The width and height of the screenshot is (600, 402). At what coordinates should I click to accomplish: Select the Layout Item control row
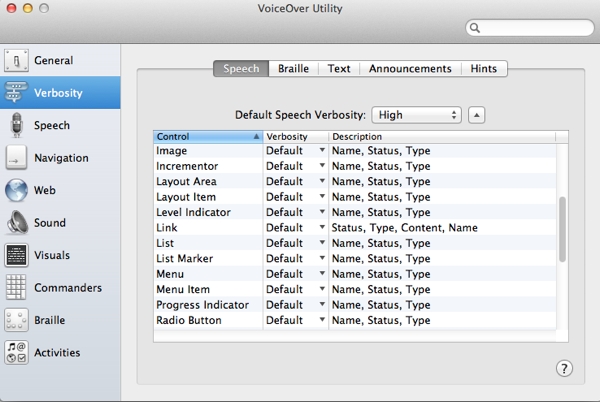pos(355,197)
